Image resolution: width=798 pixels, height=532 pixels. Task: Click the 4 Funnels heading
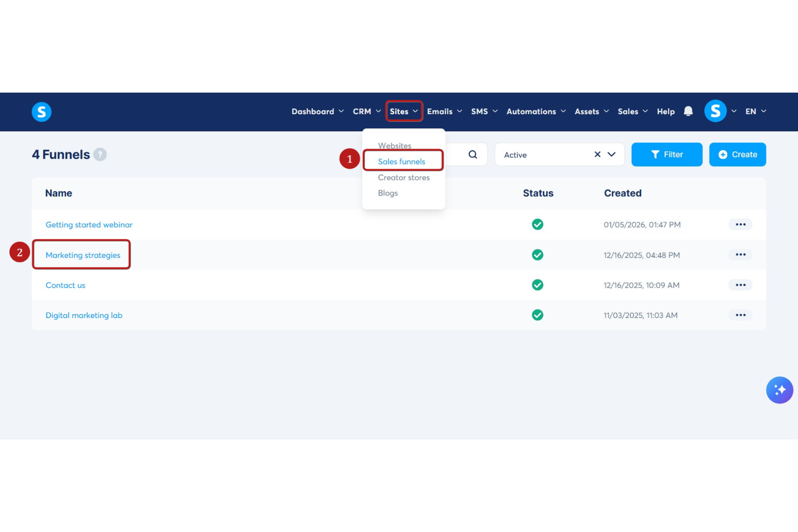coord(61,155)
